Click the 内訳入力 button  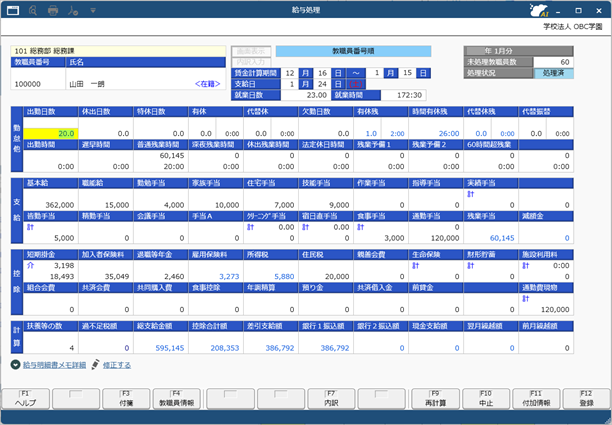coord(251,62)
